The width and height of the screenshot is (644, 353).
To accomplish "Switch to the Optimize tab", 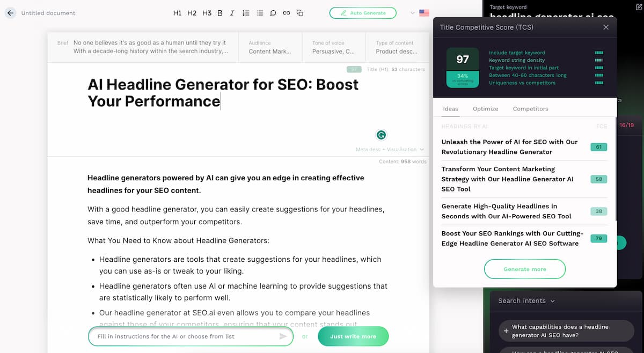I will 486,108.
